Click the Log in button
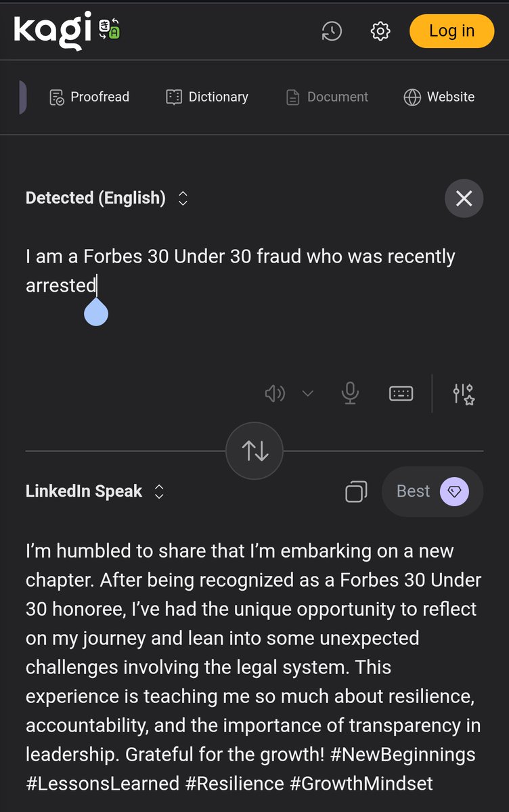509x812 pixels. click(452, 30)
